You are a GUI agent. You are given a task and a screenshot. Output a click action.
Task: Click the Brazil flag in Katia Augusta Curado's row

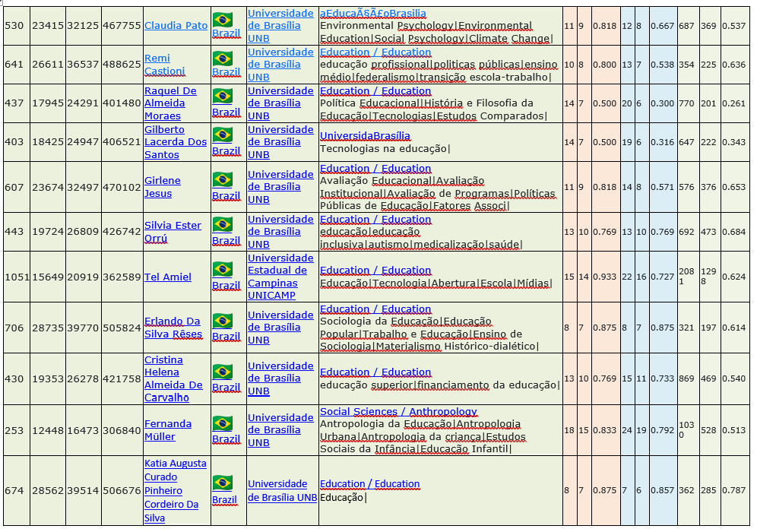[x=223, y=483]
